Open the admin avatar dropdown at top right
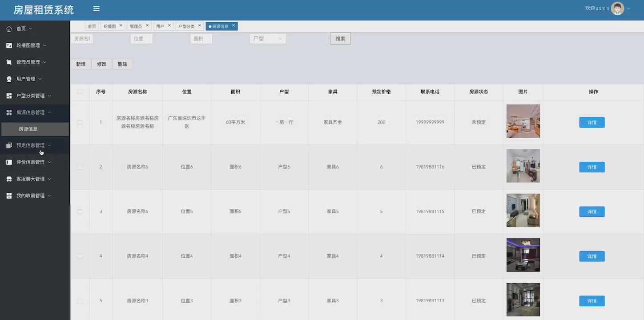Viewport: 644px width, 320px height. tap(618, 8)
